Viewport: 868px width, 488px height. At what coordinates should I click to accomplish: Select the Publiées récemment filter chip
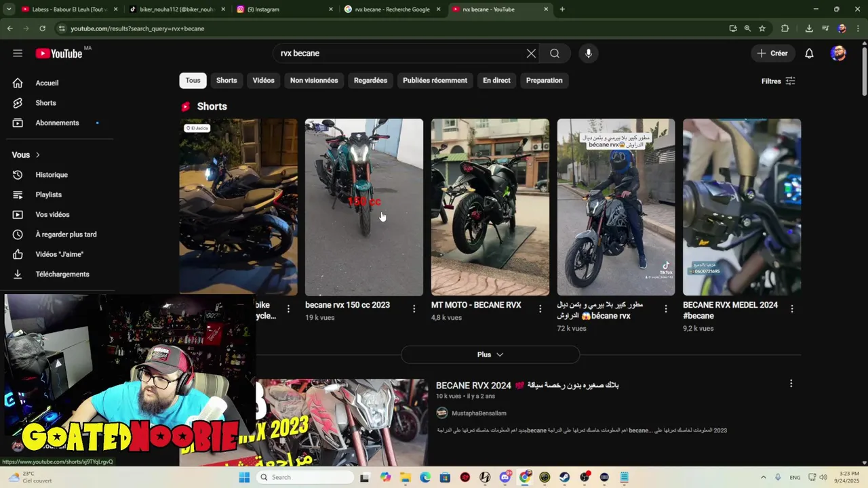point(435,81)
